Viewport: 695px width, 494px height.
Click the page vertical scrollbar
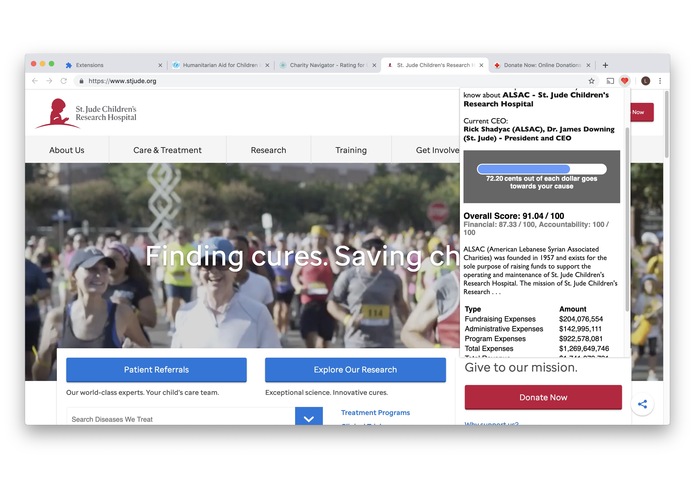[666, 124]
